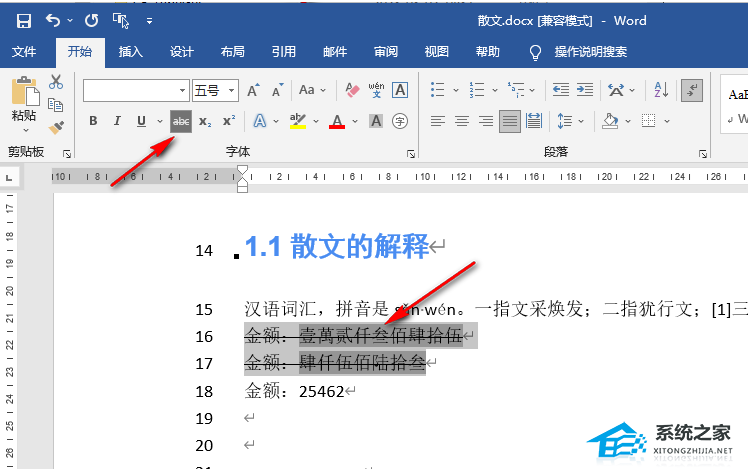The width and height of the screenshot is (748, 469).
Task: Toggle show/hide paragraph marks button
Action: click(x=691, y=91)
